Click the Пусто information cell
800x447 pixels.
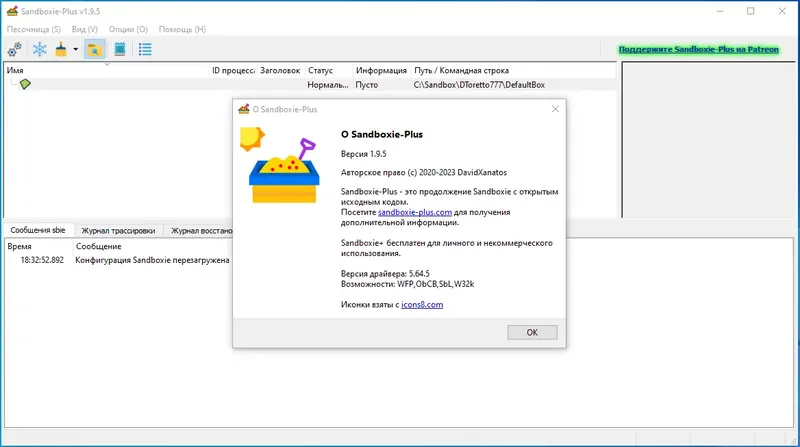tap(367, 85)
